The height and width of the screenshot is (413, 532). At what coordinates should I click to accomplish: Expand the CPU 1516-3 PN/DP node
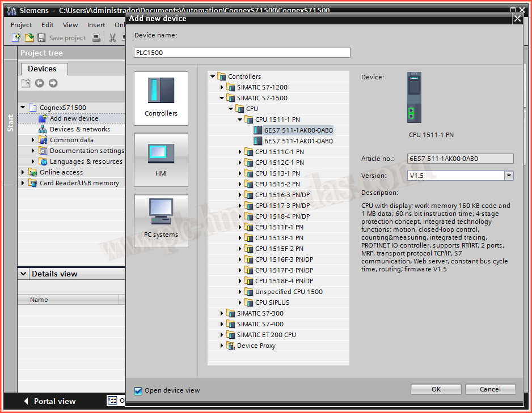tap(240, 195)
